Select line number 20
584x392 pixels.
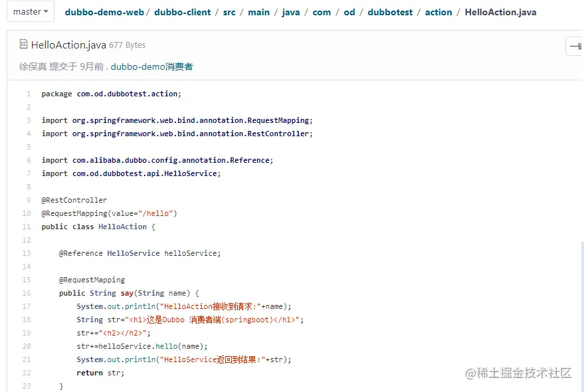click(x=27, y=346)
